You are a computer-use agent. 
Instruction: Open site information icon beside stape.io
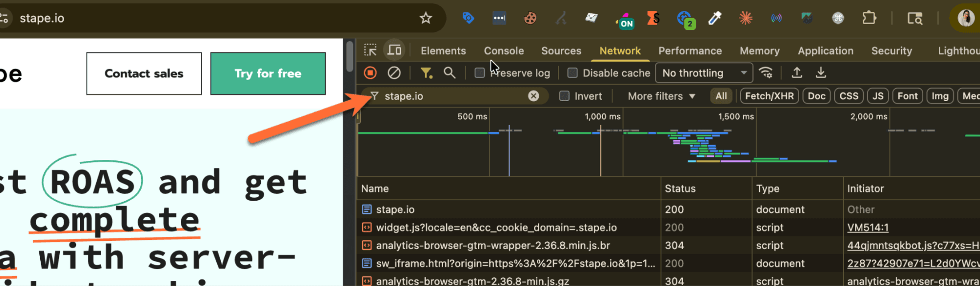point(4,18)
